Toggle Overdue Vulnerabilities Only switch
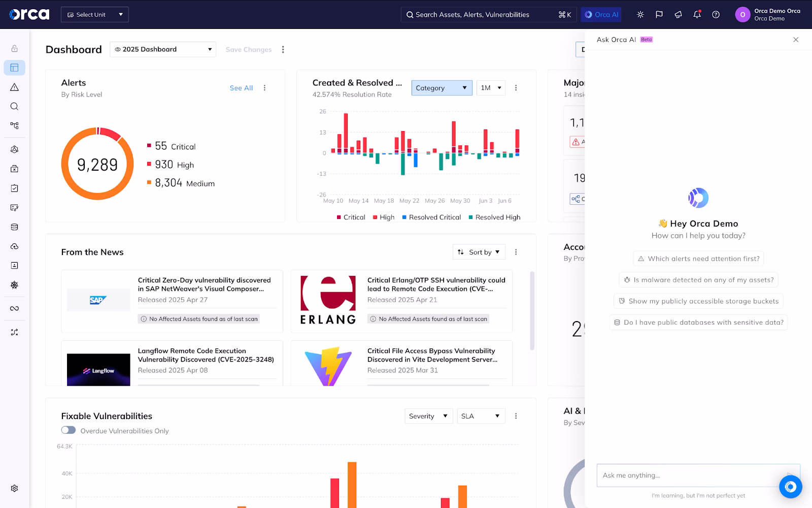The width and height of the screenshot is (812, 508). (69, 430)
